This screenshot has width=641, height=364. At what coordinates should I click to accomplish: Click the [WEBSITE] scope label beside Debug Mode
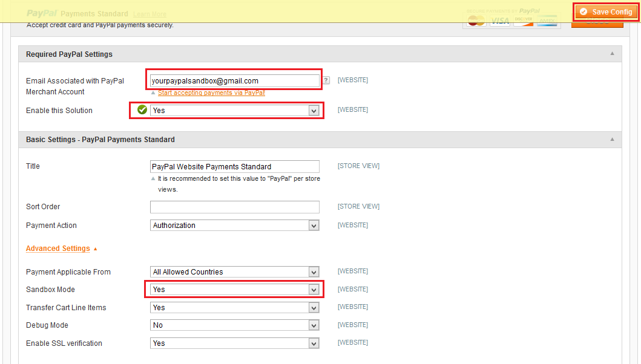(x=353, y=325)
